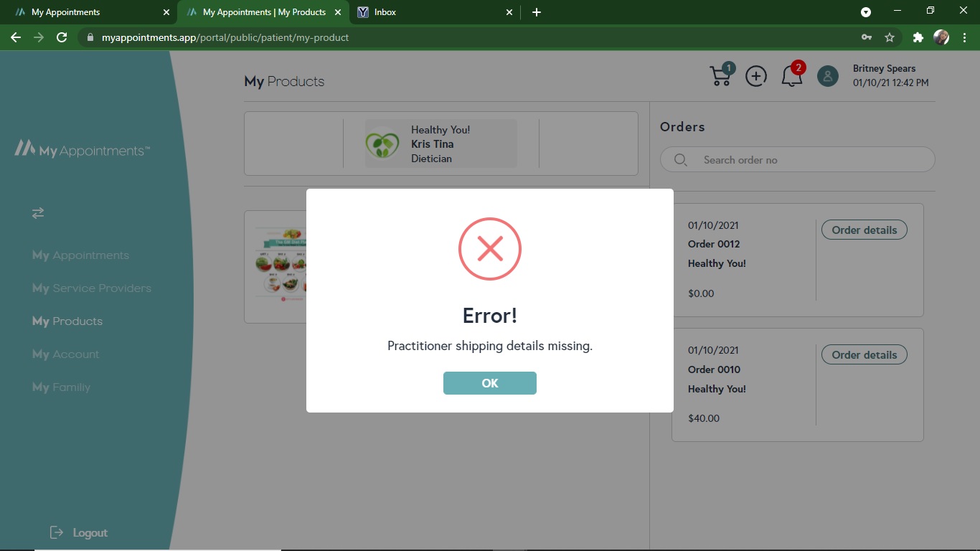Image resolution: width=980 pixels, height=551 pixels.
Task: Click the sidebar switch arrows icon
Action: click(38, 213)
